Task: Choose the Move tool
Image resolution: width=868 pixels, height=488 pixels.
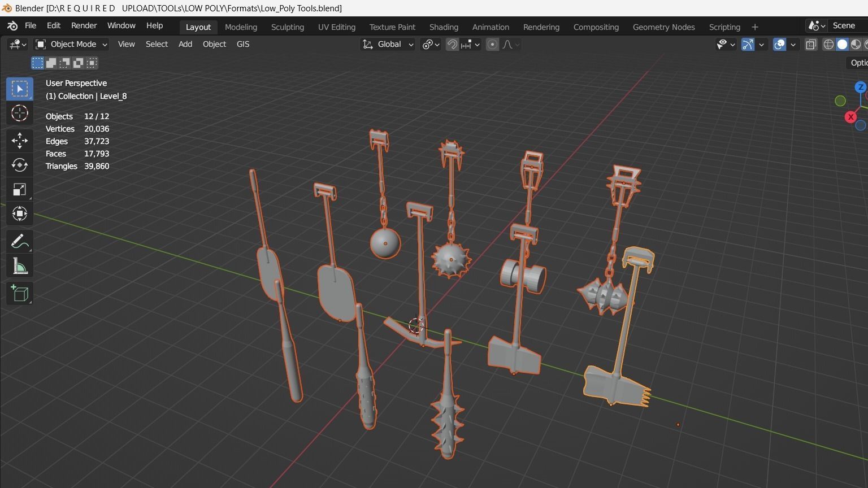Action: [x=20, y=140]
